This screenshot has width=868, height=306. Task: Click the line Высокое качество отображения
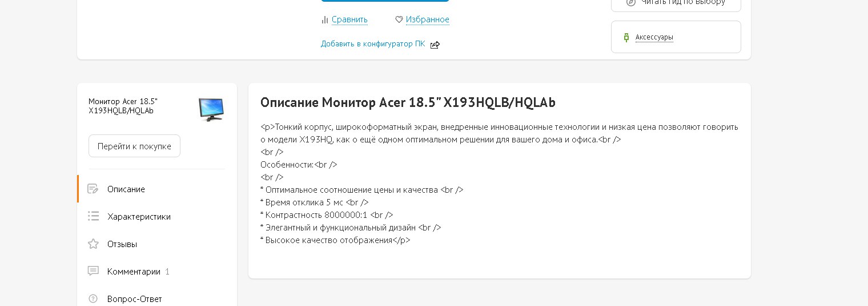pyautogui.click(x=335, y=240)
